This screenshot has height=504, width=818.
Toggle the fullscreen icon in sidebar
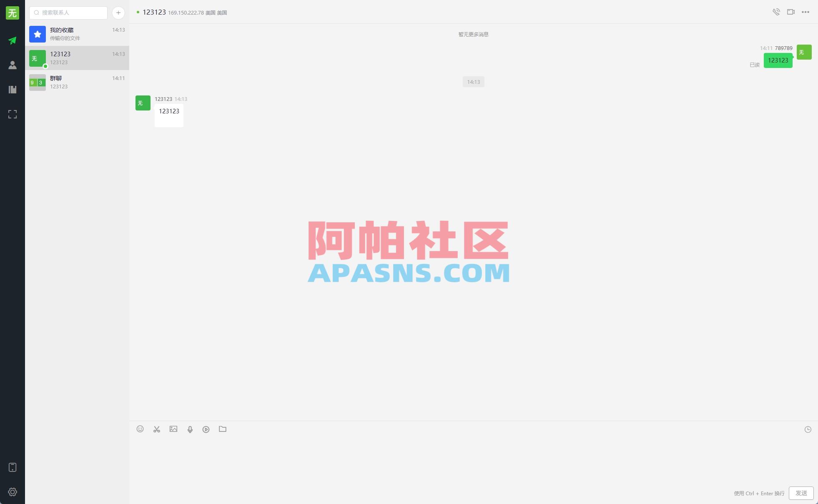coord(13,114)
